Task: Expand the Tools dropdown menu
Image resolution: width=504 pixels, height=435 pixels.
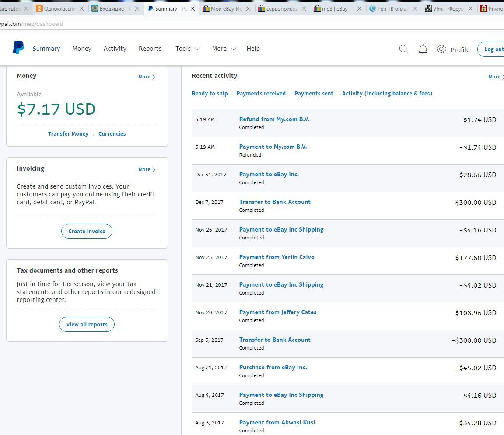Action: [x=187, y=49]
